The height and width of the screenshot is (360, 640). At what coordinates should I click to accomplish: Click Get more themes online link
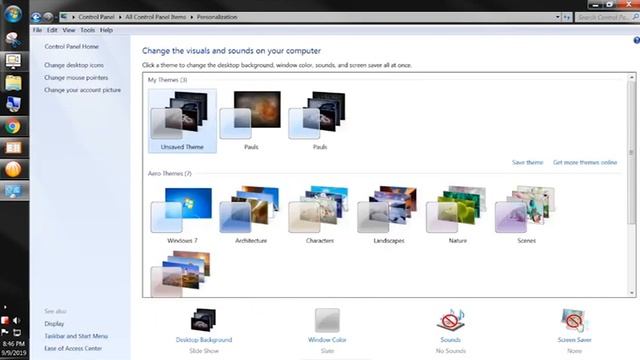[x=585, y=162]
